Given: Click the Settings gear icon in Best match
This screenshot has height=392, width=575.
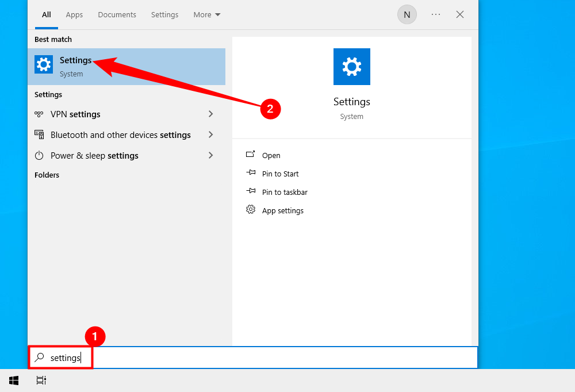Looking at the screenshot, I should tap(44, 64).
